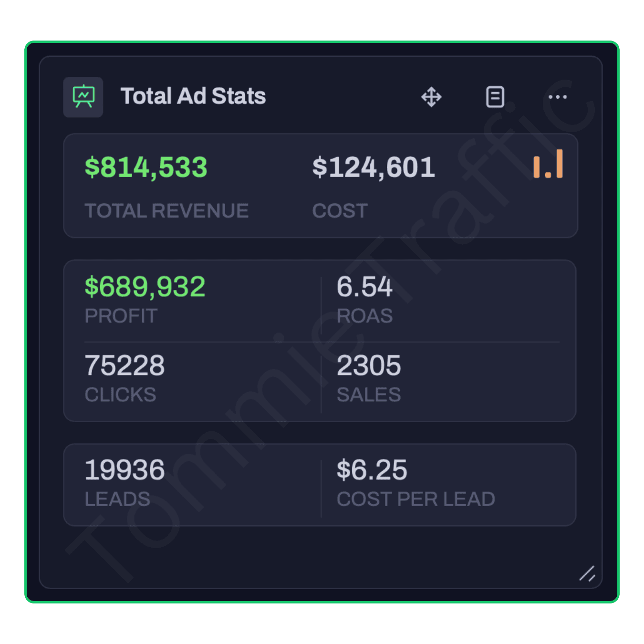Screen dimensions: 644x644
Task: Select the $814,533 total revenue value
Action: tap(146, 167)
